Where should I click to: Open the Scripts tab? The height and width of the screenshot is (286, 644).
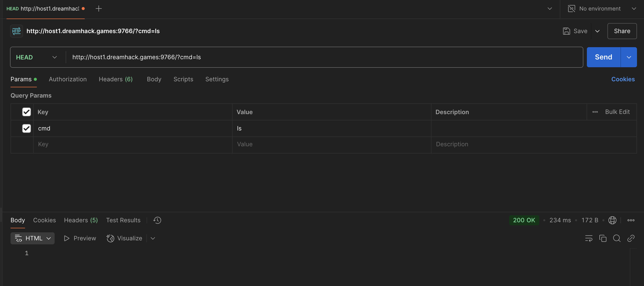click(183, 79)
